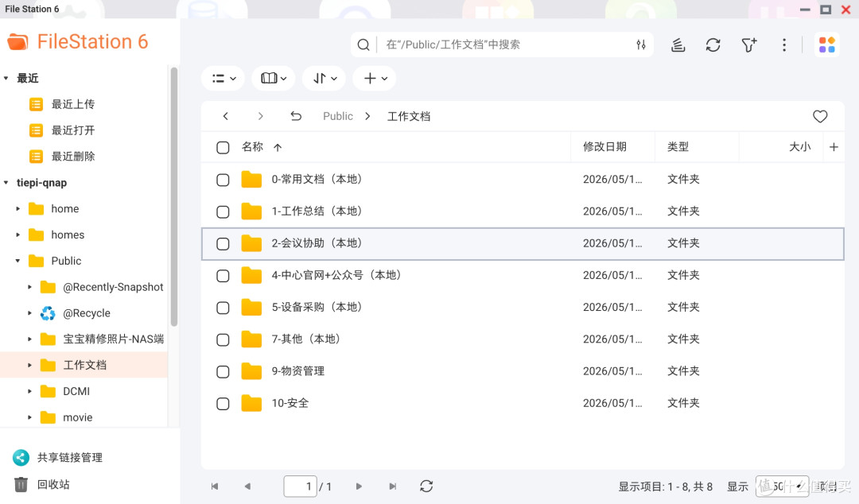Open the list view mode dropdown
The image size is (859, 504).
(x=224, y=79)
